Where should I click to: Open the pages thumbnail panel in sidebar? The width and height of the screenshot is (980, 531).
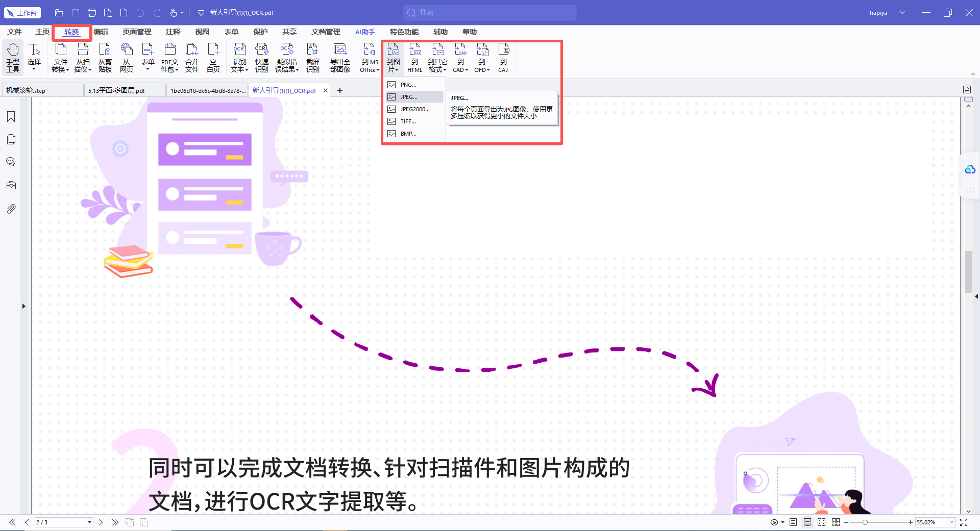point(11,139)
